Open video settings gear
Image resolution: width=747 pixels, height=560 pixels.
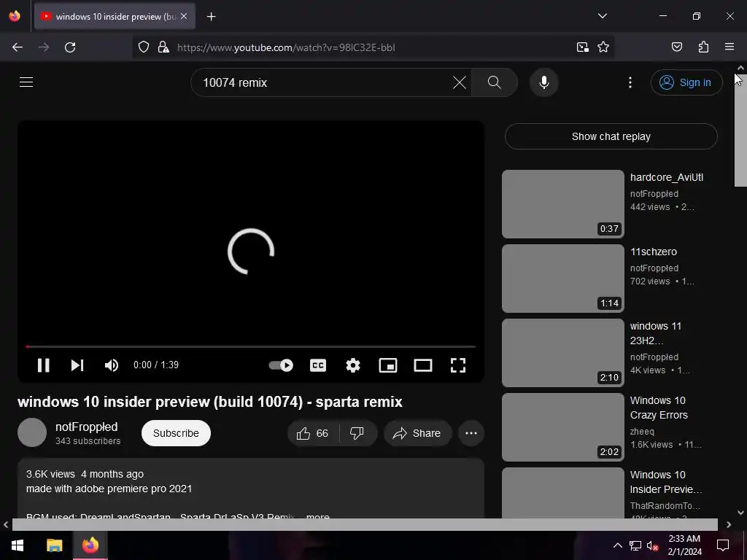point(353,365)
